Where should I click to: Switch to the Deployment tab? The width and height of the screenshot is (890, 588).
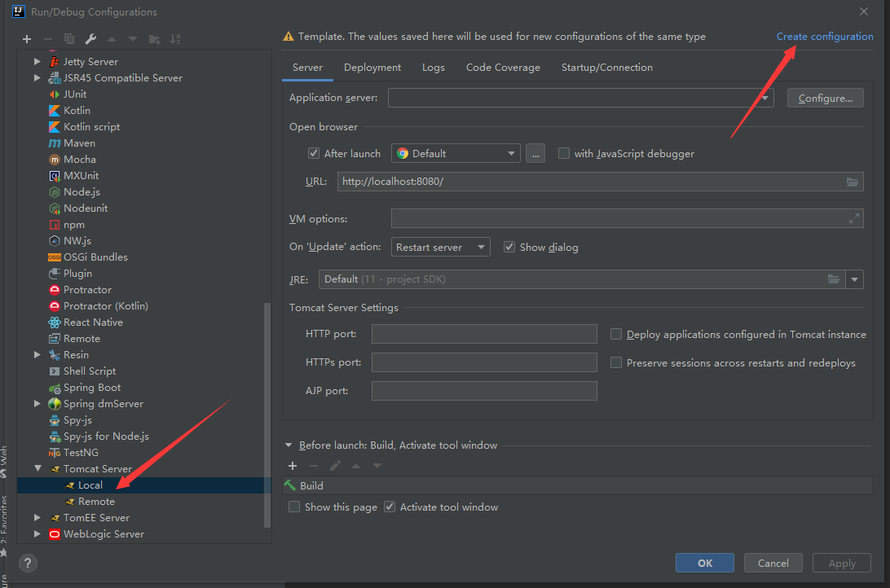(x=372, y=68)
